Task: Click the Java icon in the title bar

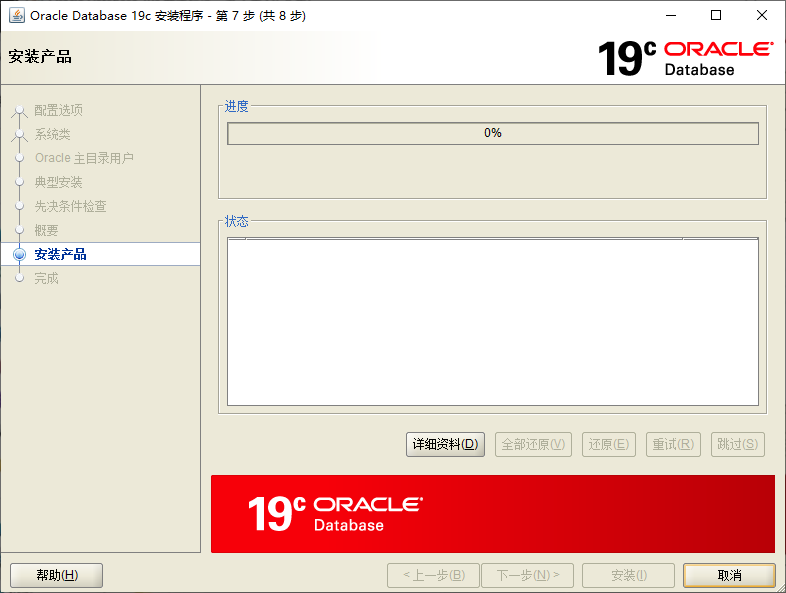Action: 17,16
